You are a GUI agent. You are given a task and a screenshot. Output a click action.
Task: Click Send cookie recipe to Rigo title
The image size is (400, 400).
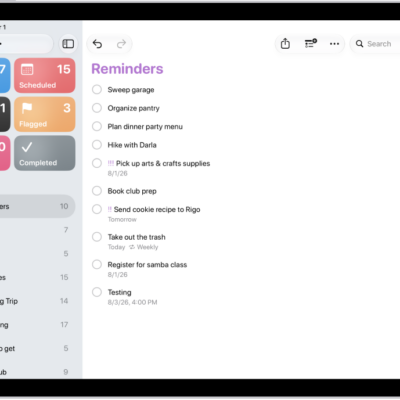pyautogui.click(x=157, y=209)
